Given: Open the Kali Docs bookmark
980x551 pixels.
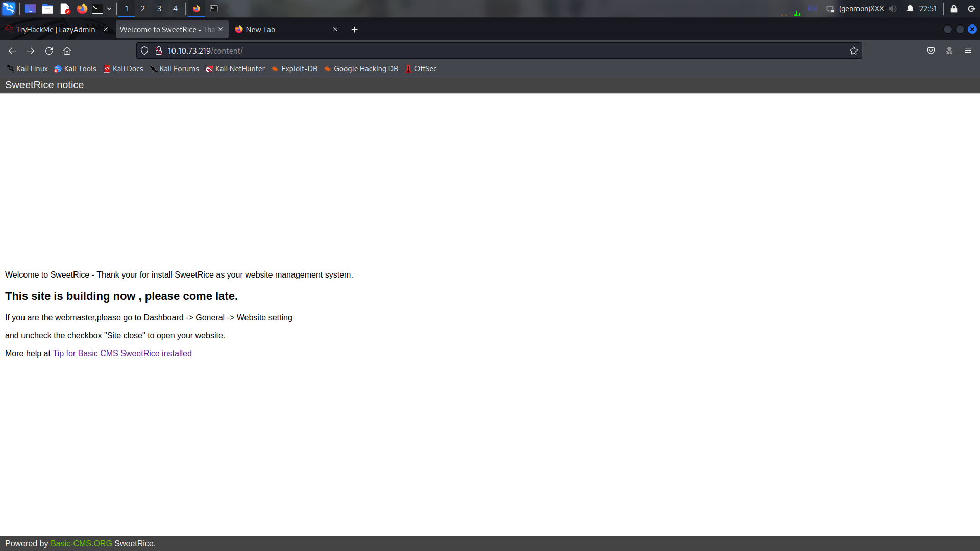Looking at the screenshot, I should 123,69.
